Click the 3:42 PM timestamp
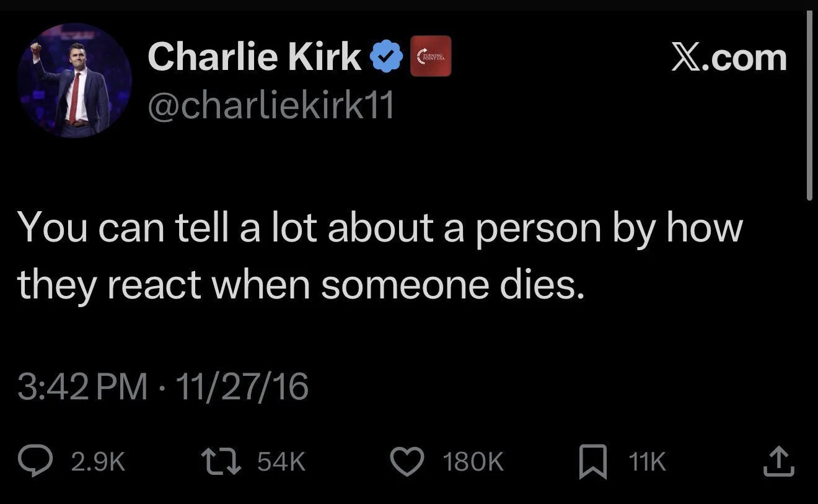 pos(82,388)
